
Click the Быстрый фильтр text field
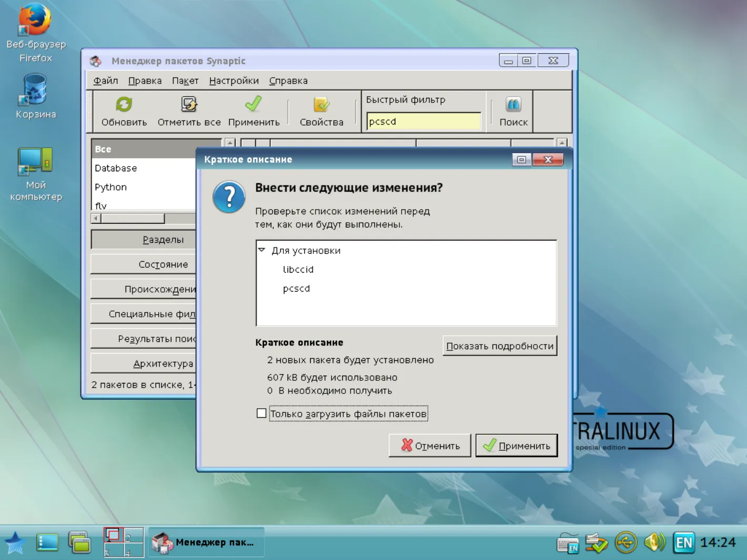(x=424, y=121)
